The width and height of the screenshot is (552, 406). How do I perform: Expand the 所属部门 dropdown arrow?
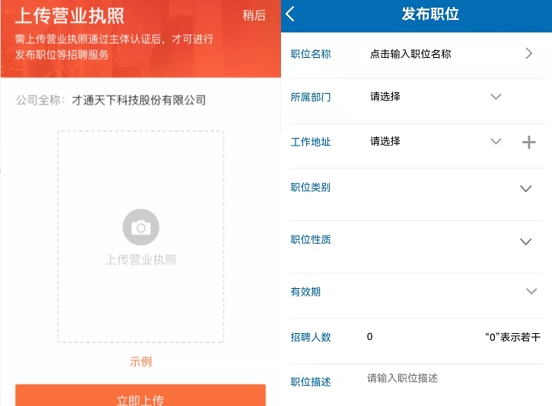click(x=496, y=96)
